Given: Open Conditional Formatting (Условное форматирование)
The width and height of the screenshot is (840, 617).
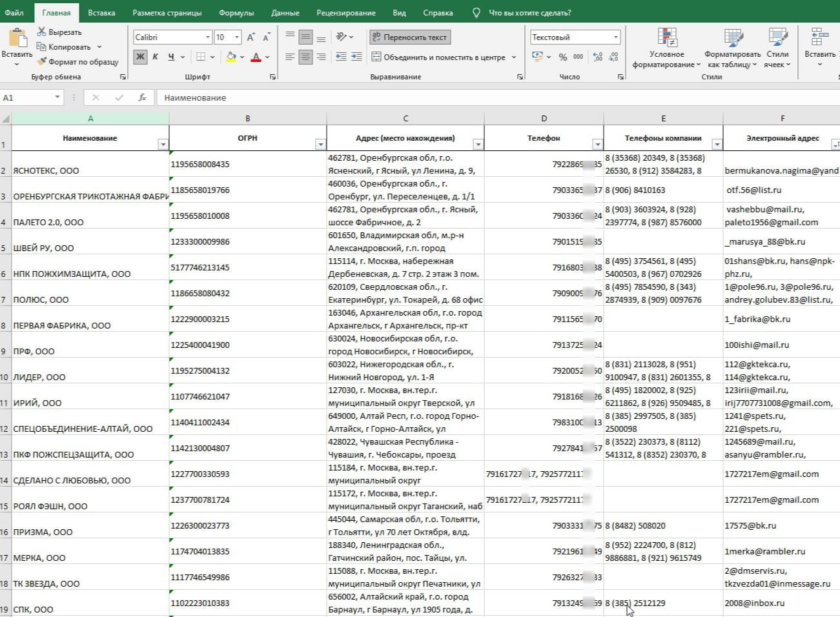Looking at the screenshot, I should [x=666, y=48].
